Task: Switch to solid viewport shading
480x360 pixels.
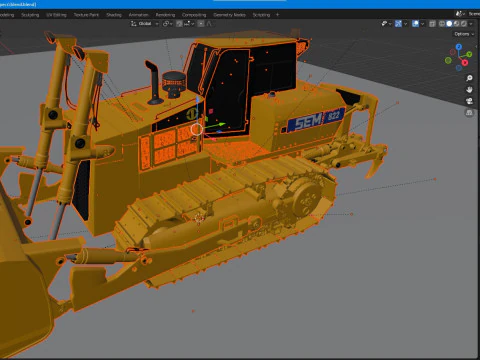Action: [449, 24]
